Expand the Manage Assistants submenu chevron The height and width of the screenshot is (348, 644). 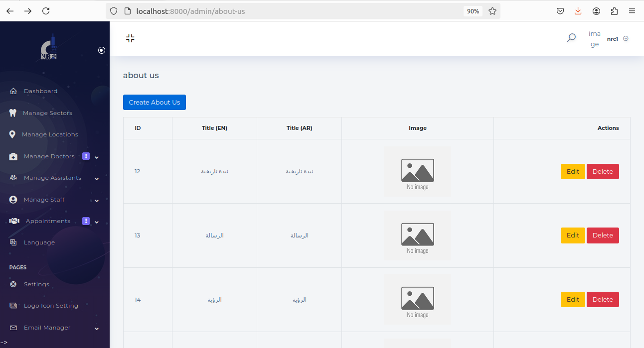(x=97, y=179)
